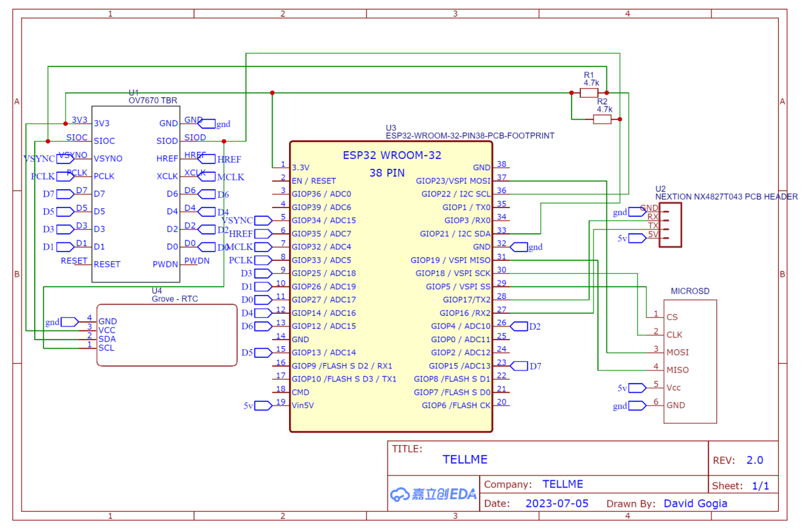Viewport: 803px width, 532px height.
Task: Select the gnd net flag on Grove RTC
Action: [70, 322]
